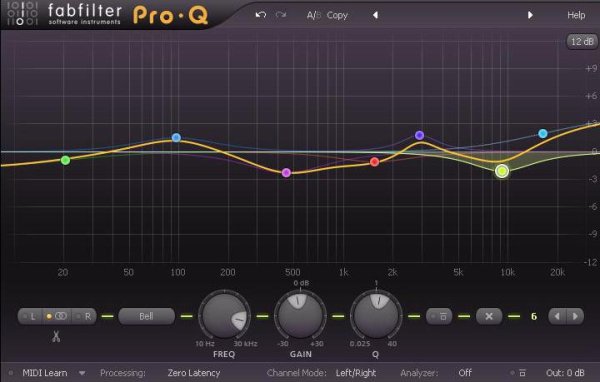Click the FabFilter logo icon
The image size is (600, 382).
(x=22, y=14)
